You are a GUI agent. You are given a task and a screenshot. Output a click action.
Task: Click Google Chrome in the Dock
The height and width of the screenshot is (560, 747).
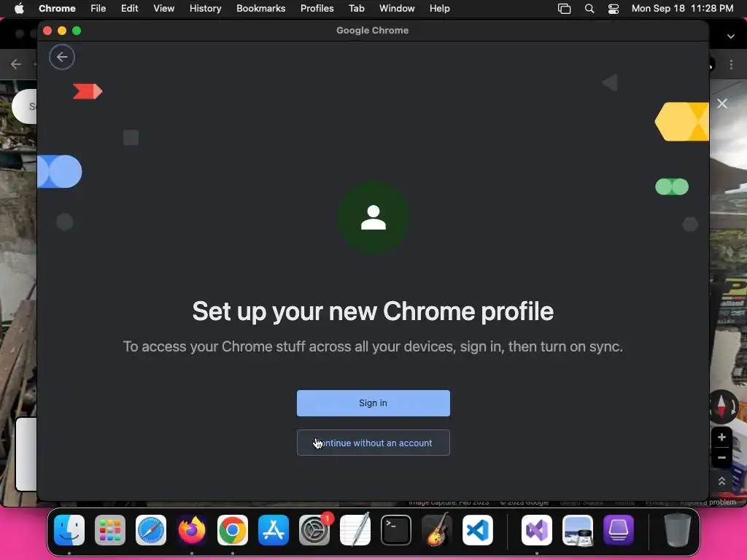point(233,530)
